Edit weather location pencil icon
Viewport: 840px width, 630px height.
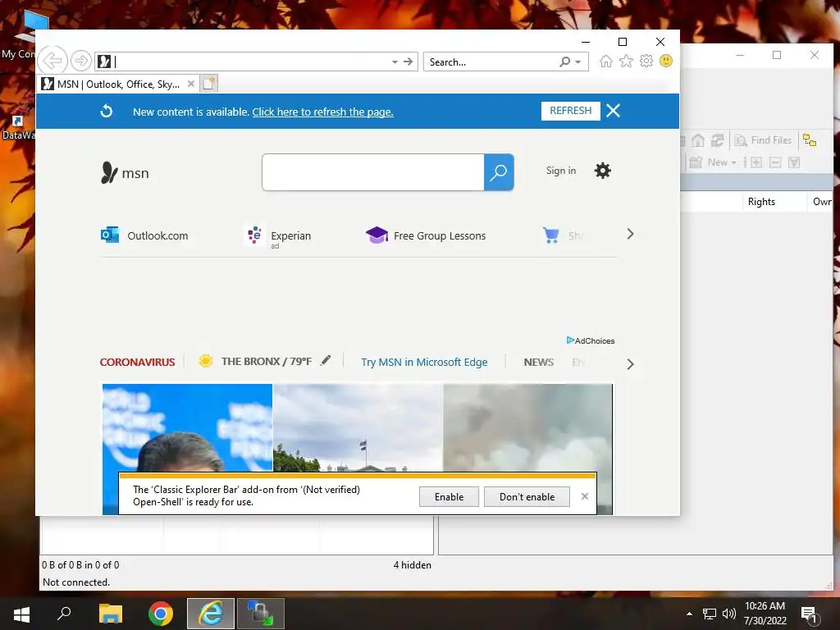326,361
